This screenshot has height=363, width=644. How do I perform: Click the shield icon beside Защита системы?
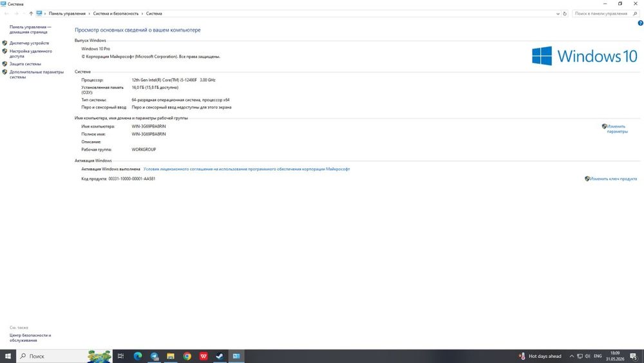[x=5, y=64]
